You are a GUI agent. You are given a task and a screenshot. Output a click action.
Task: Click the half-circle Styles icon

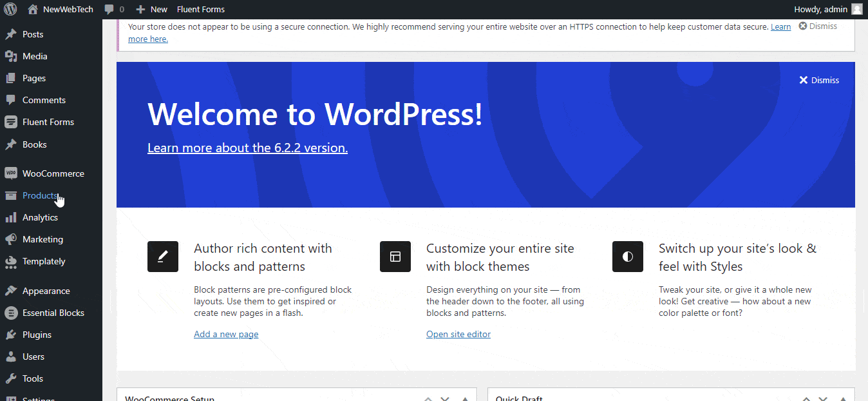coord(628,257)
